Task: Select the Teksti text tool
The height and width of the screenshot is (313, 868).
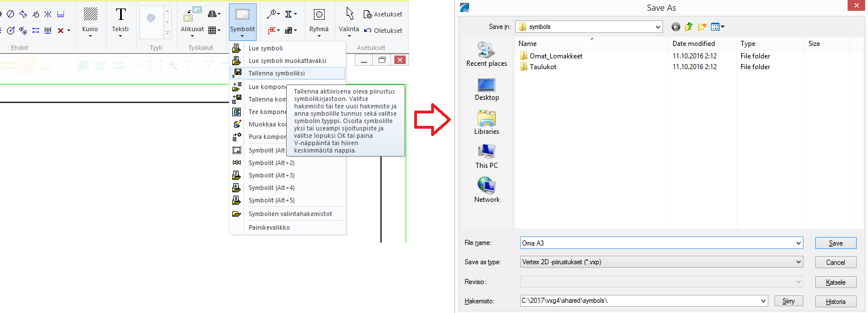Action: click(x=120, y=21)
